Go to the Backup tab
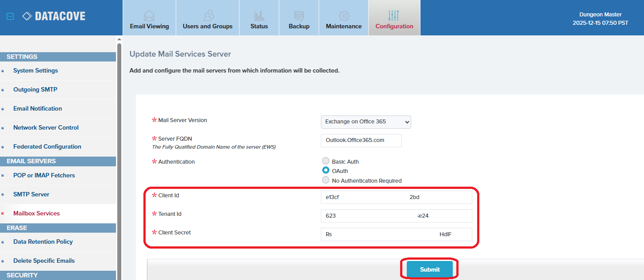The image size is (644, 280). 299,18
